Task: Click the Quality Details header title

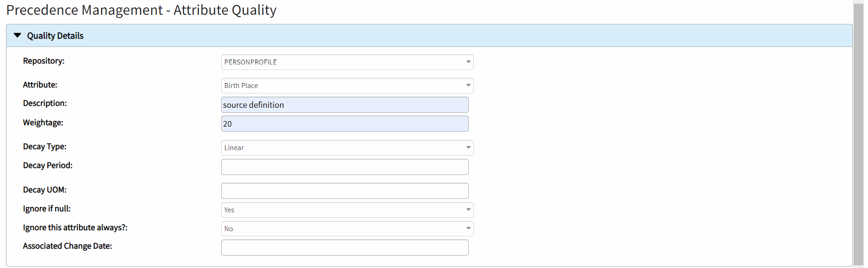Action: pyautogui.click(x=55, y=36)
